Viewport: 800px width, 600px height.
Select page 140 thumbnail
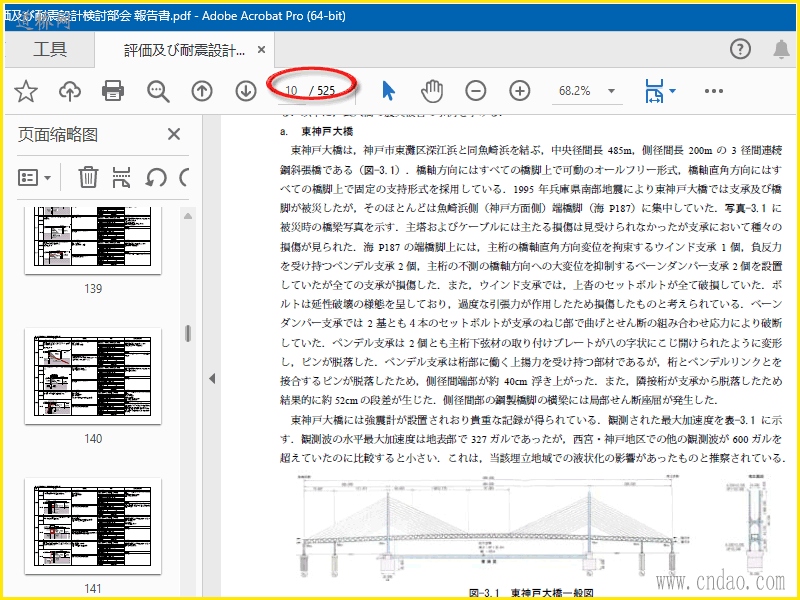point(93,377)
